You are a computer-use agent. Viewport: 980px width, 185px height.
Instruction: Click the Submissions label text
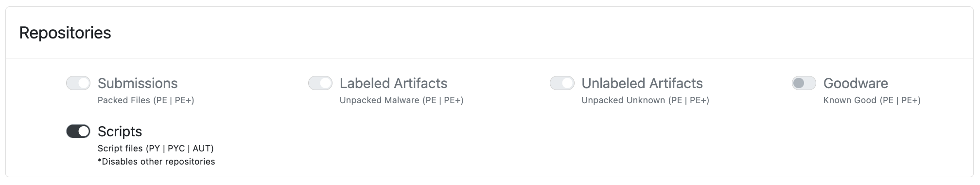coord(138,83)
